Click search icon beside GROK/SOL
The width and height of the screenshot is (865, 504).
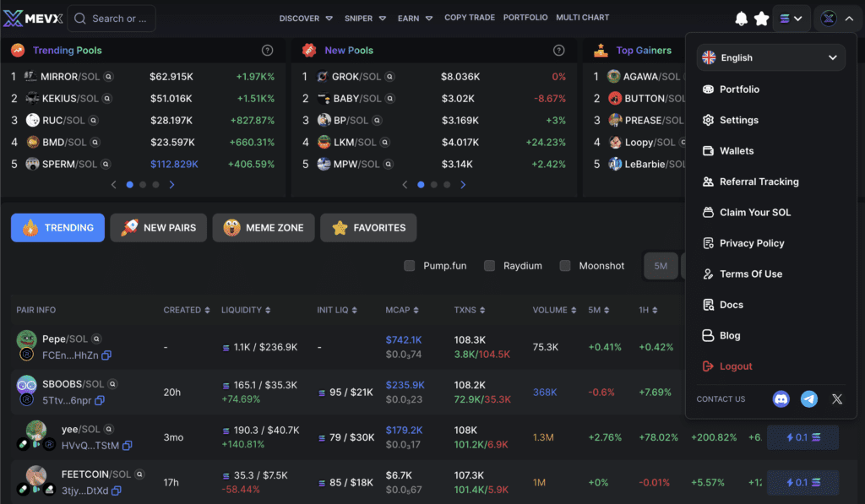click(389, 77)
